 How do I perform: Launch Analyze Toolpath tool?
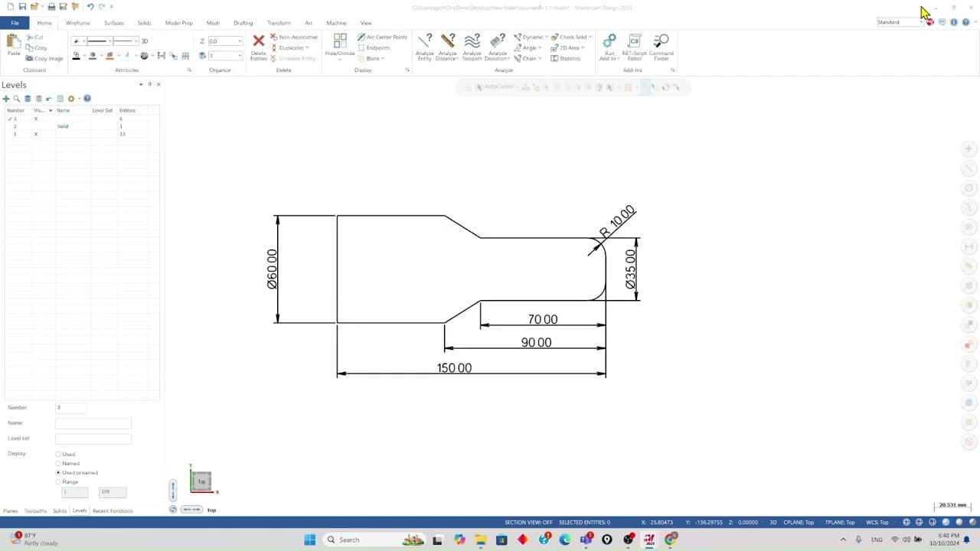pyautogui.click(x=472, y=47)
